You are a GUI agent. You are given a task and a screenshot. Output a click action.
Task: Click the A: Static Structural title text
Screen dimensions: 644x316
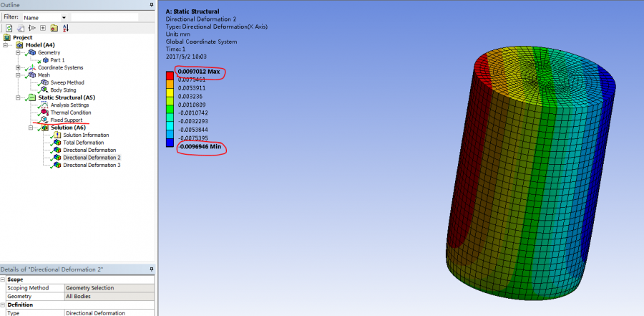[x=192, y=11]
